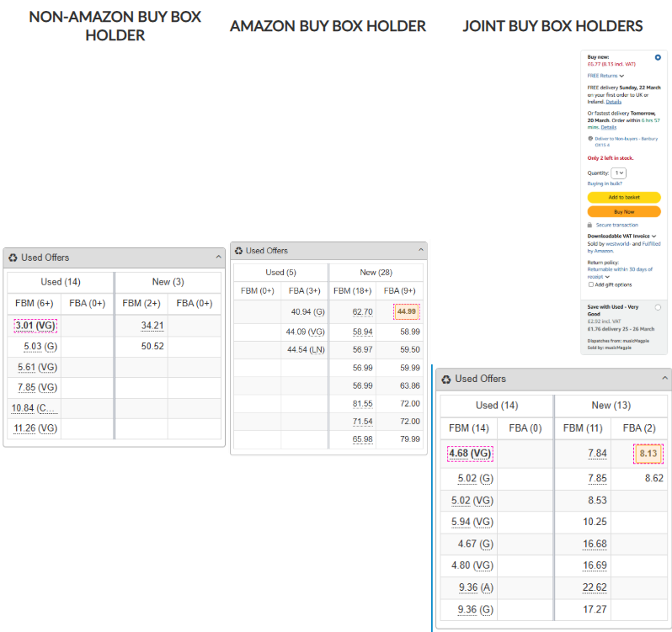The width and height of the screenshot is (672, 632).
Task: Click the 4.80 (VG) used offer
Action: tap(472, 566)
